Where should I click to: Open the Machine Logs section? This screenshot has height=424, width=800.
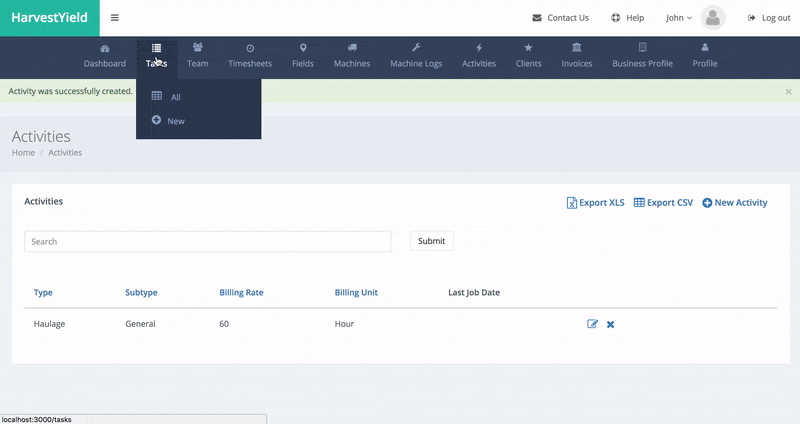[416, 56]
